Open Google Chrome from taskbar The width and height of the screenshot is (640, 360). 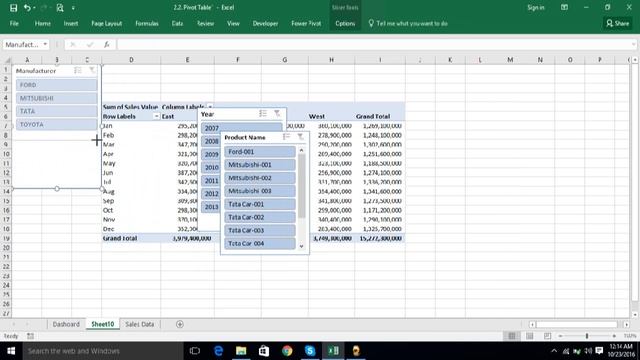[287, 351]
